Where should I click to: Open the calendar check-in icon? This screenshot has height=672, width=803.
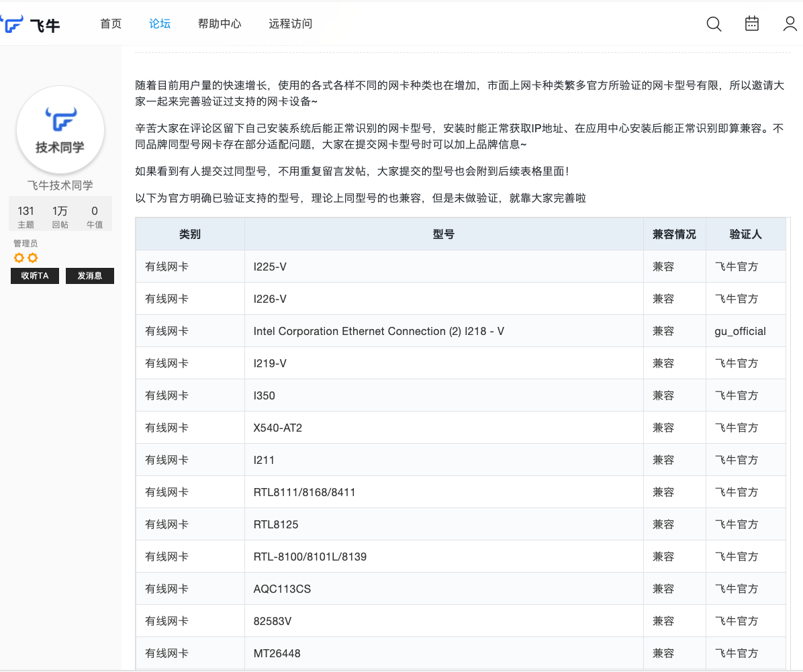(x=752, y=23)
